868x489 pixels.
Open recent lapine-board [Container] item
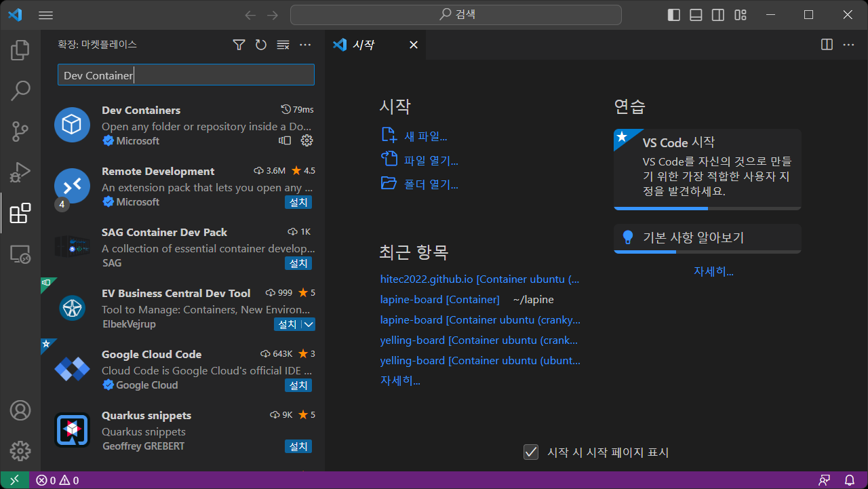(440, 299)
